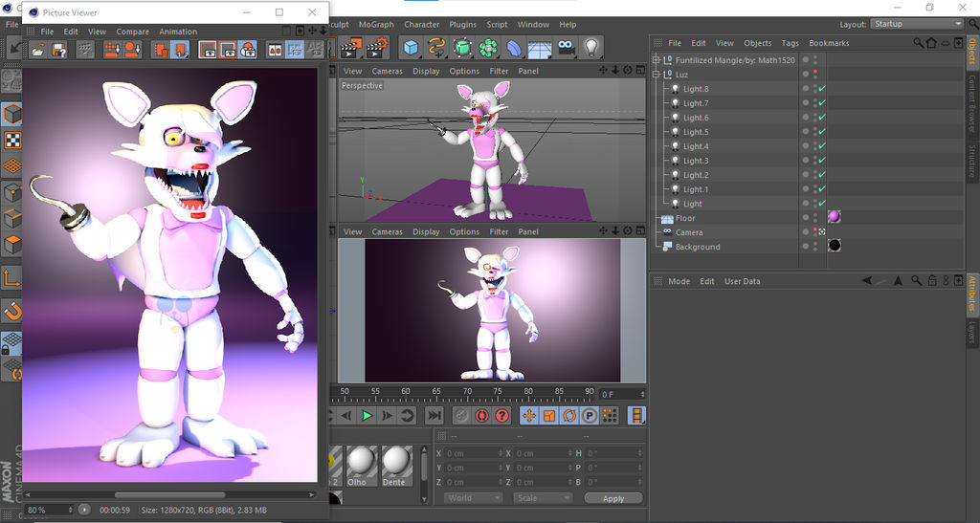Toggle the Scale key orange square icon
The height and width of the screenshot is (523, 980).
click(x=548, y=415)
